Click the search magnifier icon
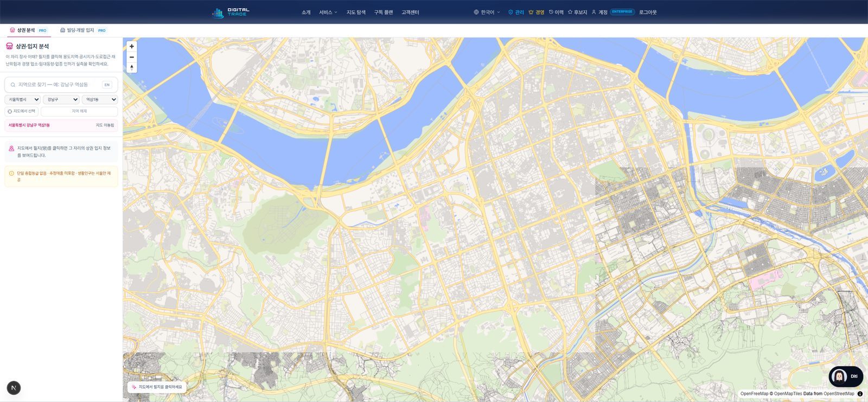This screenshot has width=868, height=402. coord(13,85)
